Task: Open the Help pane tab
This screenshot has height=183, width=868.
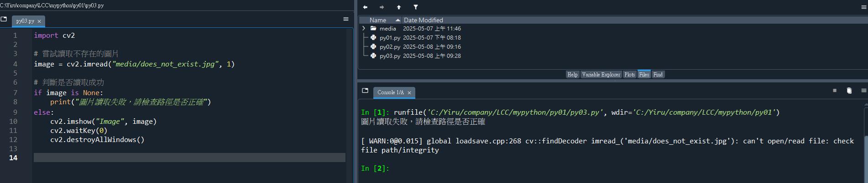Action: click(572, 75)
